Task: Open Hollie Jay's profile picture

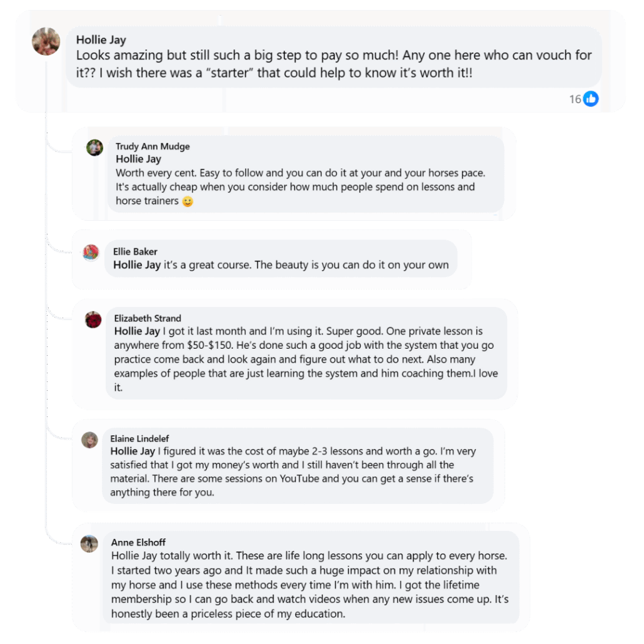Action: (46, 42)
